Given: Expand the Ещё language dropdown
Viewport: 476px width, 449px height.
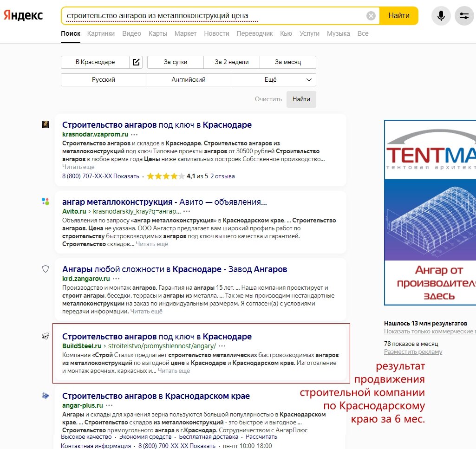Looking at the screenshot, I should pos(274,80).
